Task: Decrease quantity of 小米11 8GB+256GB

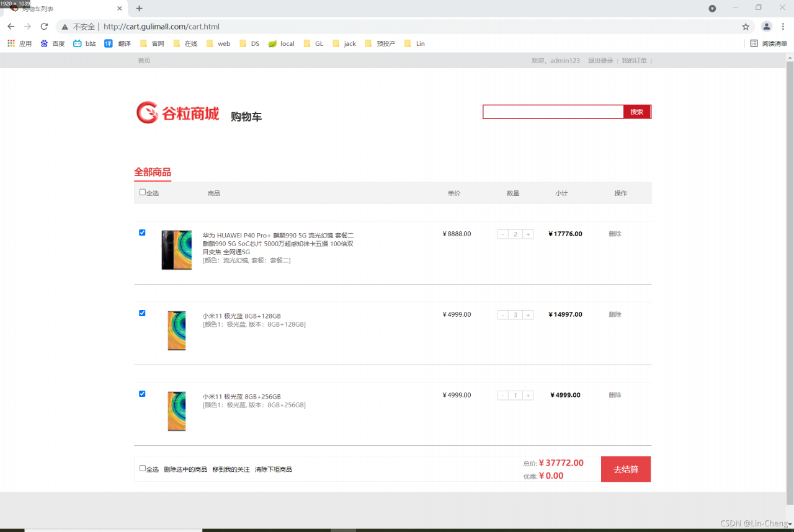Action: (x=503, y=396)
